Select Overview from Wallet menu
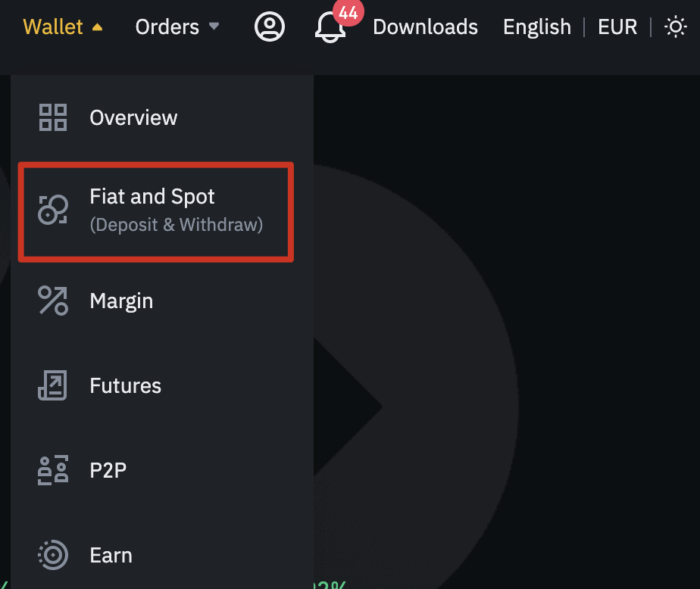The width and height of the screenshot is (700, 589). pyautogui.click(x=133, y=117)
